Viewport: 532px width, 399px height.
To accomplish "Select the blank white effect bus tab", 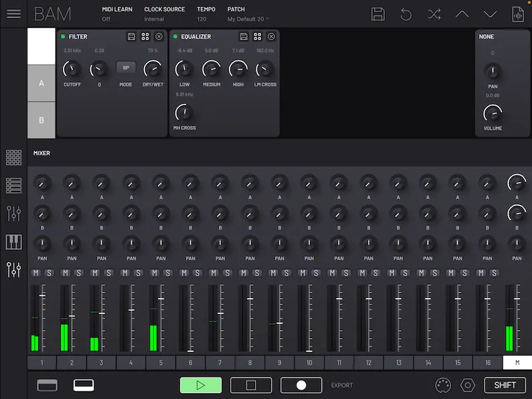I will (x=41, y=46).
